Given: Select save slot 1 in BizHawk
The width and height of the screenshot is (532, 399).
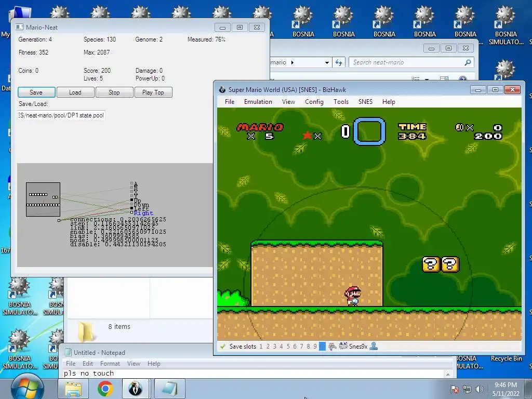Looking at the screenshot, I should 261,347.
